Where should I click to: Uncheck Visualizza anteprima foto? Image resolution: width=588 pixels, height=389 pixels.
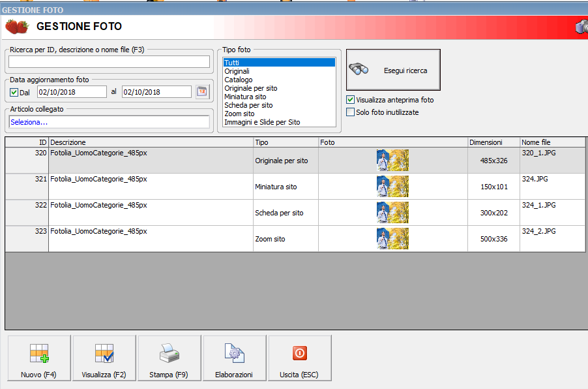(x=350, y=100)
